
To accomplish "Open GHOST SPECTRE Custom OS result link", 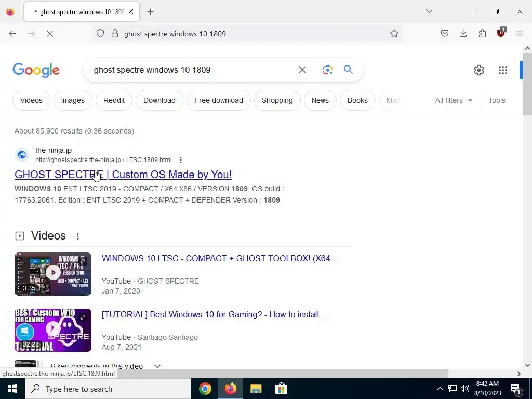I will 123,175.
